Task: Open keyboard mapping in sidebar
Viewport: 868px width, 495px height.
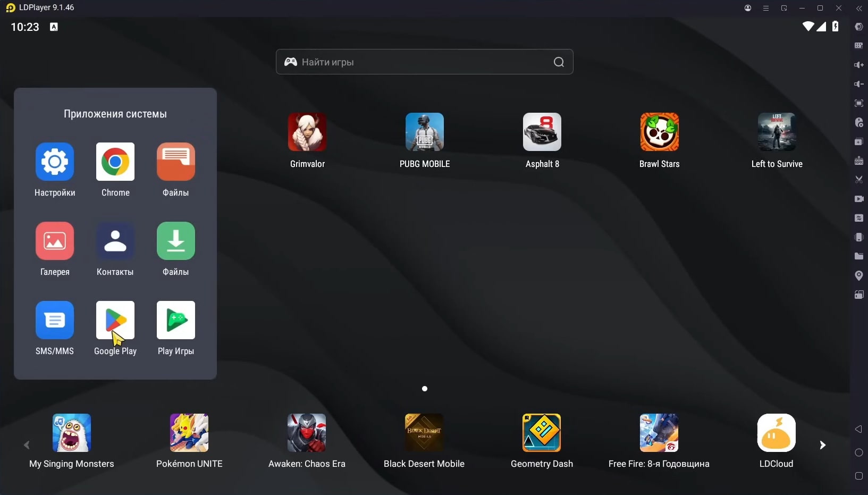Action: (x=858, y=46)
